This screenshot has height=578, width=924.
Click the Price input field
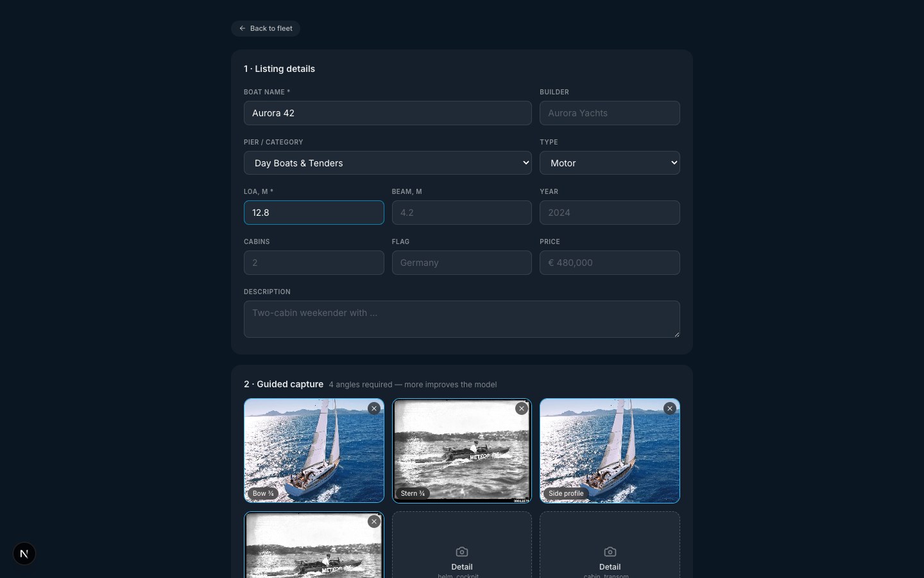tap(610, 263)
